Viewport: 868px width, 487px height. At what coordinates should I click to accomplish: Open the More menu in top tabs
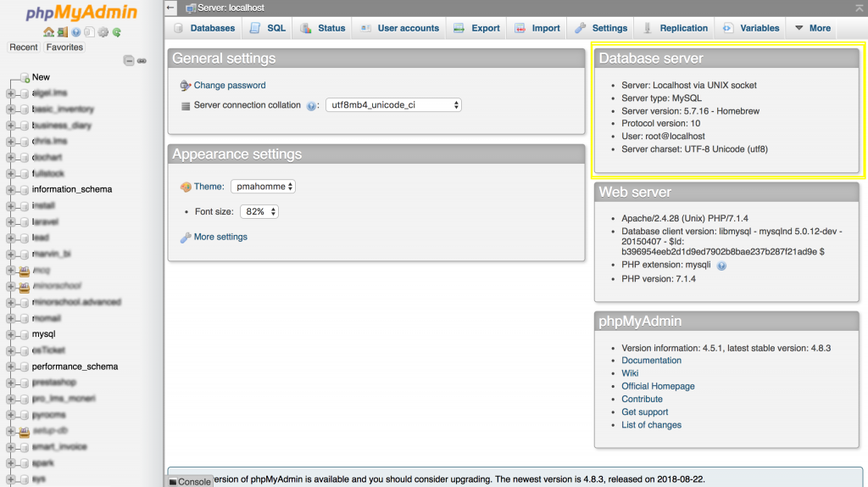point(813,28)
